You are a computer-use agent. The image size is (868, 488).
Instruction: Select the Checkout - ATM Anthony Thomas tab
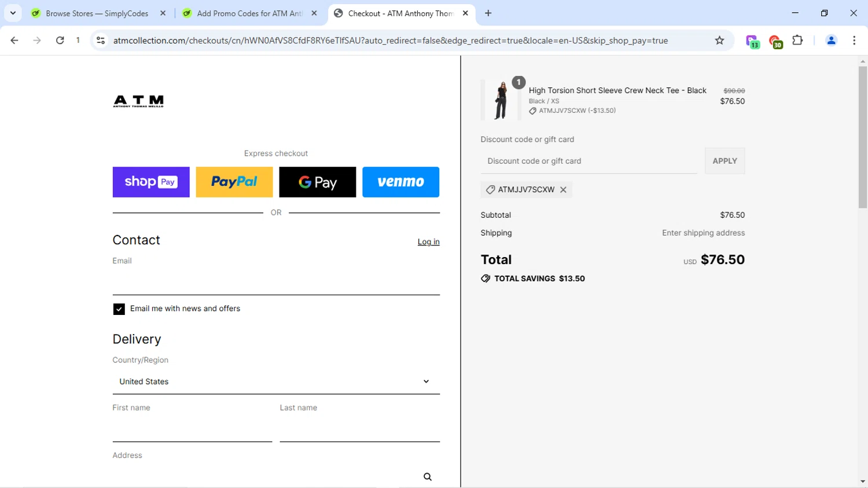tap(400, 13)
